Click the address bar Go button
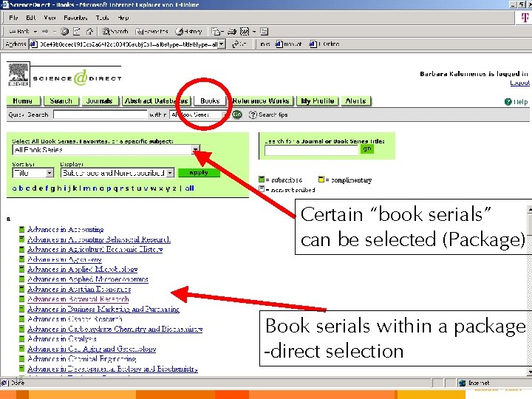This screenshot has height=399, width=532. coord(239,44)
